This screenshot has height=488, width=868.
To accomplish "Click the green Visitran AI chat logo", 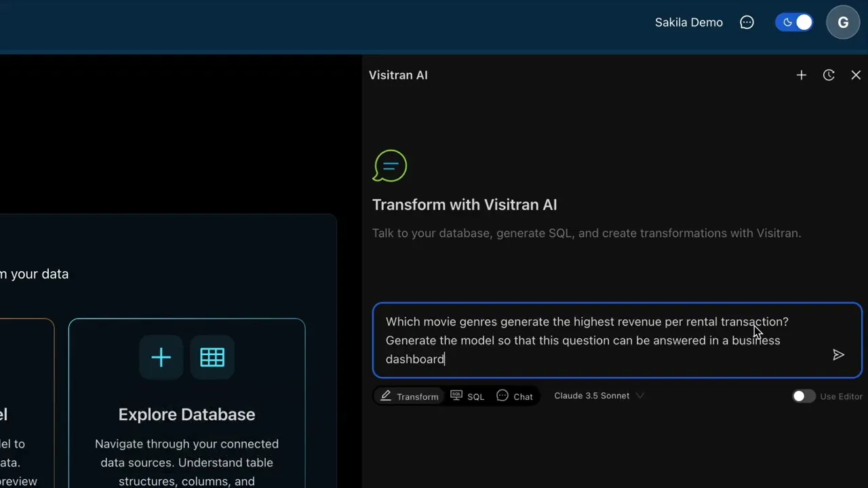I will click(390, 166).
